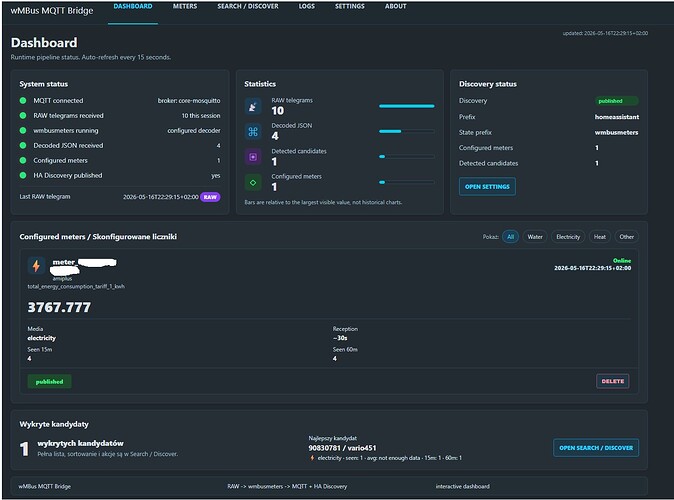The width and height of the screenshot is (674, 500).
Task: Click the Decoded JSON progress bar
Action: click(407, 131)
